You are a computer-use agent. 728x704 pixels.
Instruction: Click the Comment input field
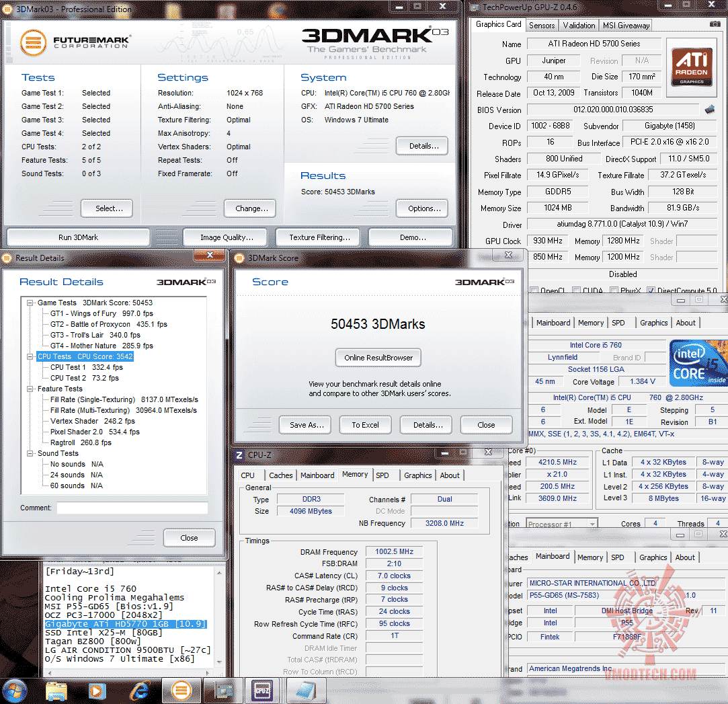[x=132, y=508]
